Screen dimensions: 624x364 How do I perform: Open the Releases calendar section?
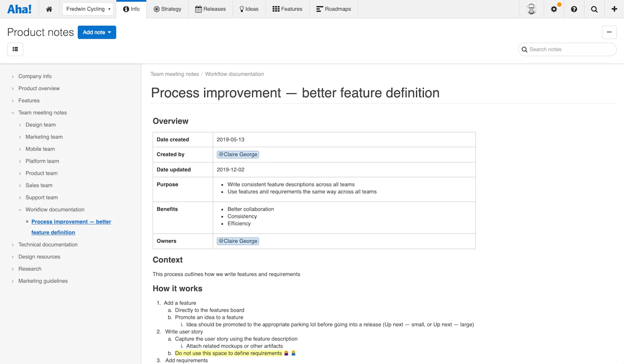[210, 9]
